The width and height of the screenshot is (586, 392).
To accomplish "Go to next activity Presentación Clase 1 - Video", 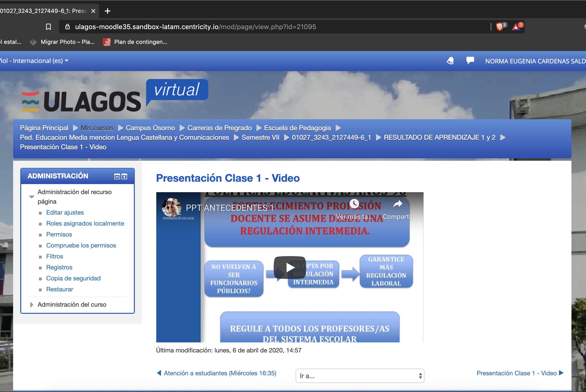I will 520,373.
